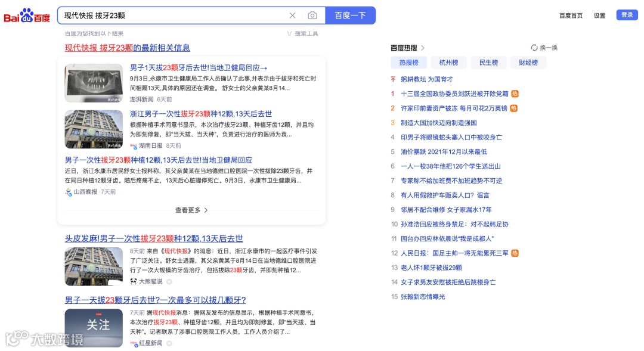Click 热 badge next to 许家印前妻 topic
This screenshot has height=351, width=644.
point(514,108)
